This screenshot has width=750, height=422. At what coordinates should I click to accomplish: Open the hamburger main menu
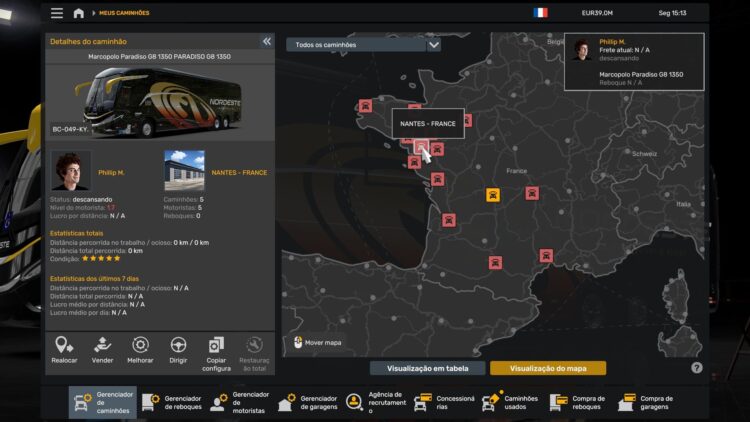57,13
